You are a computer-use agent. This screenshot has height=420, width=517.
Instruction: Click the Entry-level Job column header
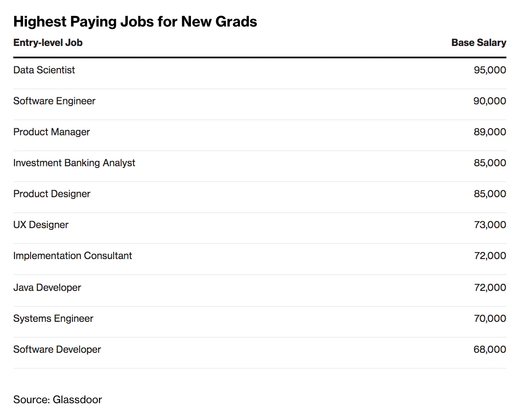click(x=48, y=43)
